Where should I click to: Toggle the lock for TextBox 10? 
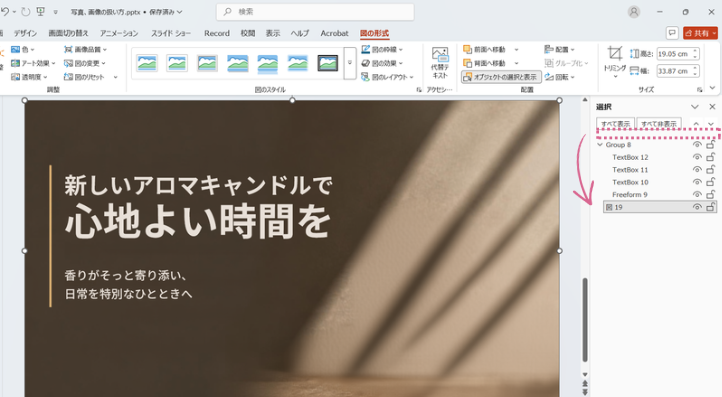[x=710, y=182]
